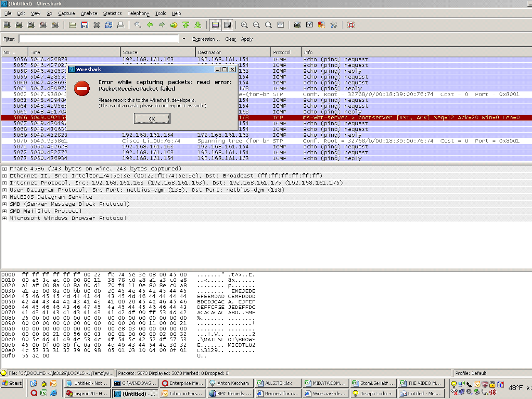Print packets printer icon
Viewport: 532px width, 399px height.
click(x=121, y=25)
